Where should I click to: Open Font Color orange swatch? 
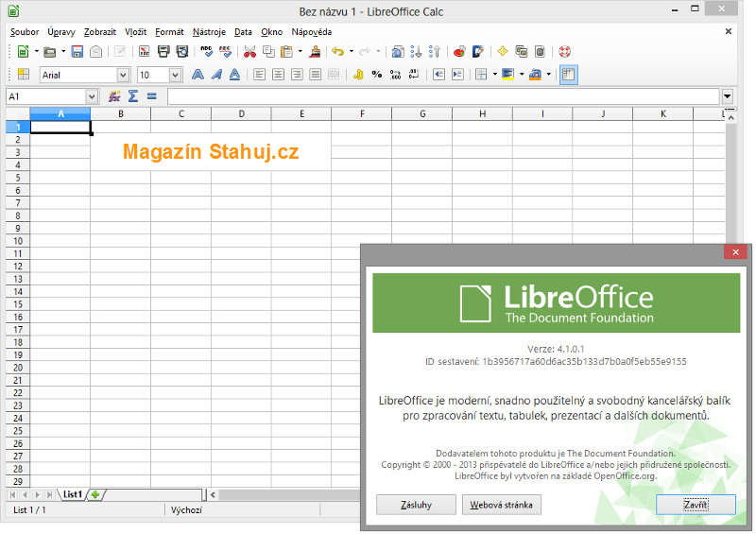coord(535,75)
